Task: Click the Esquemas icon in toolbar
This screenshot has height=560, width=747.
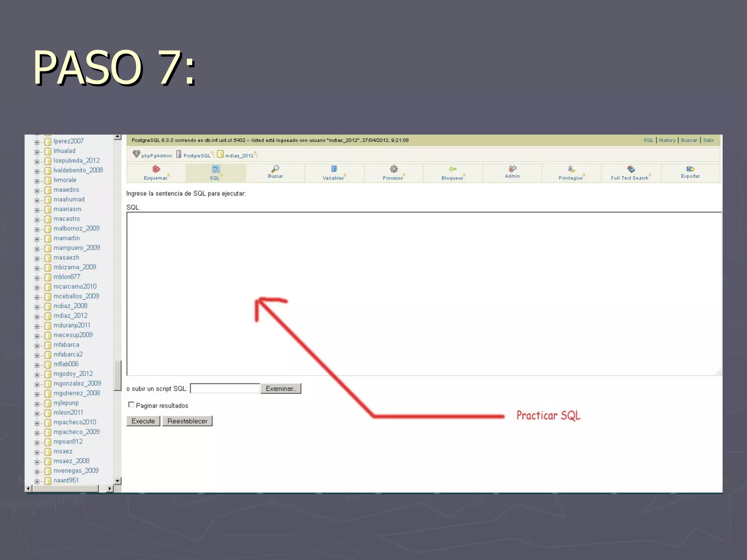Action: [x=156, y=169]
